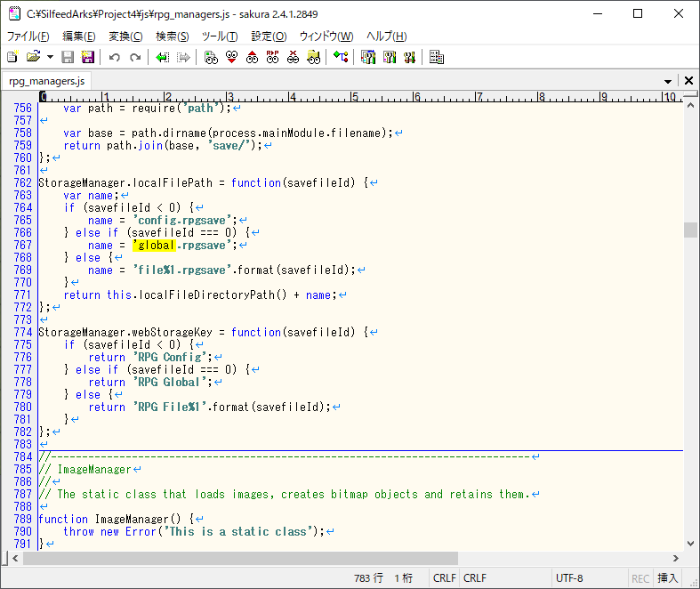Open the ツール(T) menu

(220, 36)
